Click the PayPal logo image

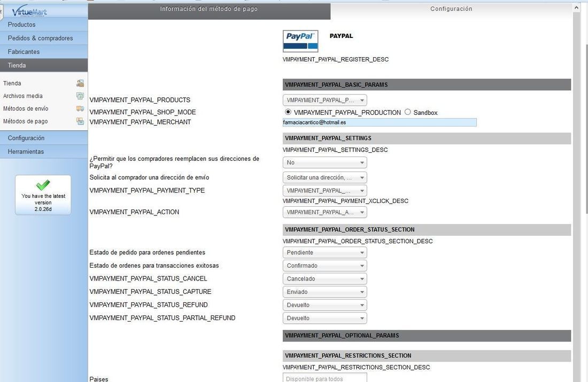coord(300,41)
